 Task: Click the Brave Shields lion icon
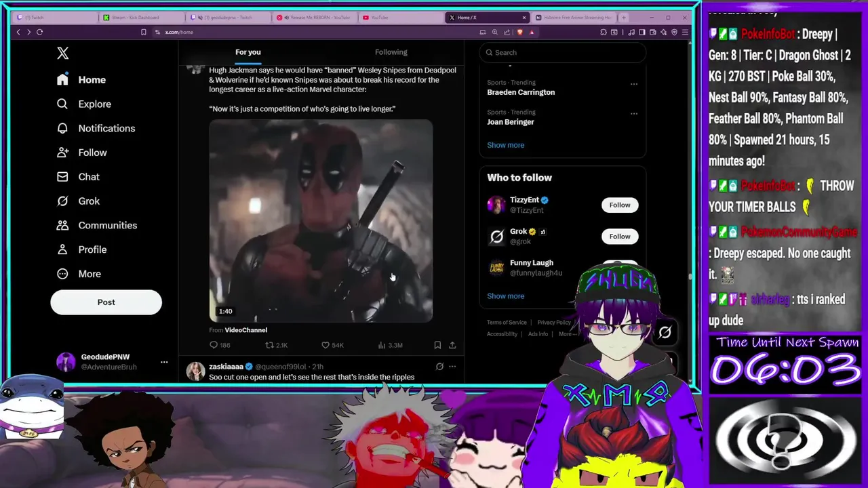520,32
